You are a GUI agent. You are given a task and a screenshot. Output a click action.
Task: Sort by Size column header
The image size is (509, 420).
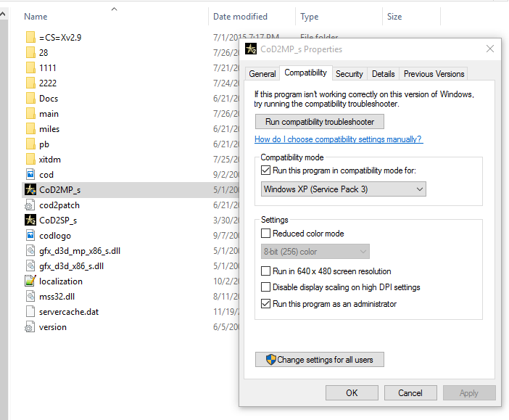pos(394,17)
